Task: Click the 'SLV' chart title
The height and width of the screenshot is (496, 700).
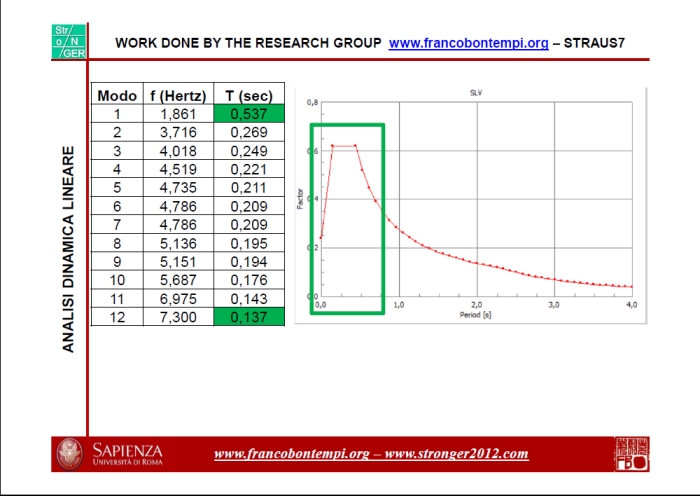Action: [476, 92]
